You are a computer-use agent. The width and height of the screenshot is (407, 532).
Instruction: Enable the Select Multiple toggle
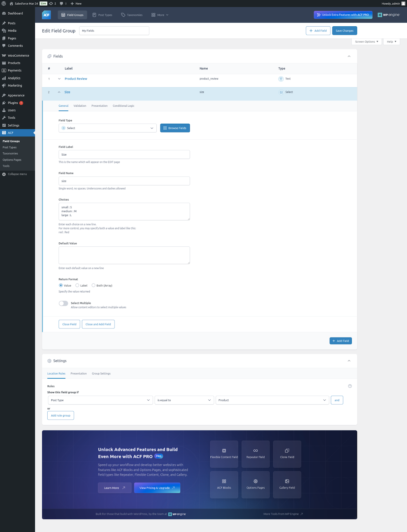(x=63, y=303)
